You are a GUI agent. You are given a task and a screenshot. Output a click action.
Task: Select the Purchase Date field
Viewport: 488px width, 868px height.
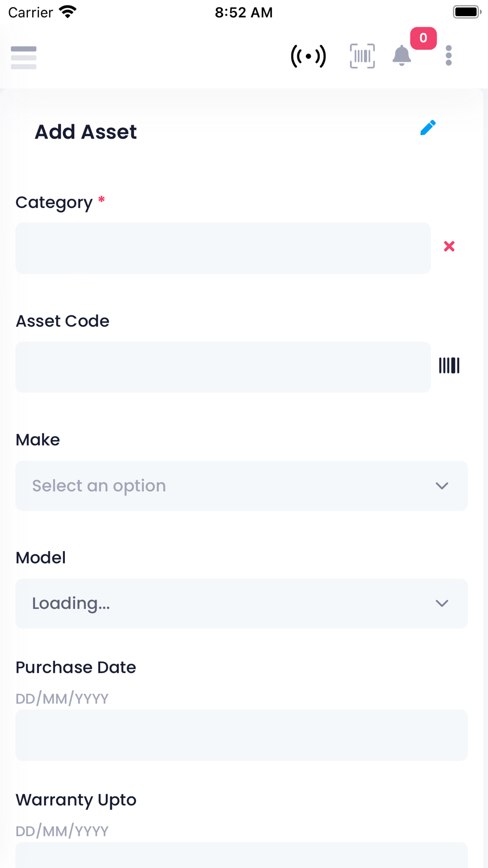coord(241,735)
